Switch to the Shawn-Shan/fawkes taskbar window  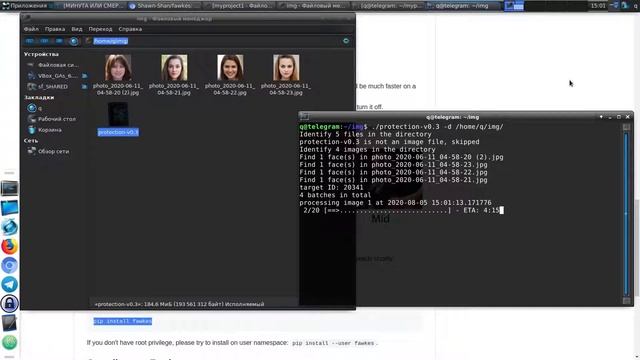164,6
